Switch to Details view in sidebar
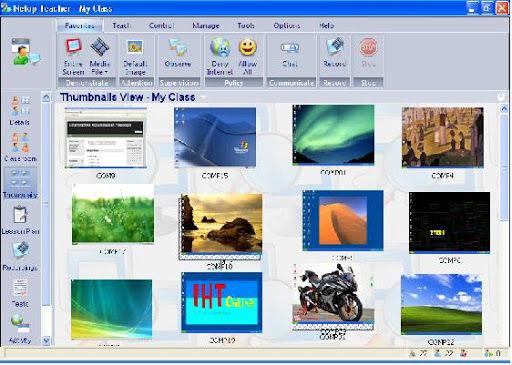Image resolution: width=512 pixels, height=365 pixels. pyautogui.click(x=19, y=111)
